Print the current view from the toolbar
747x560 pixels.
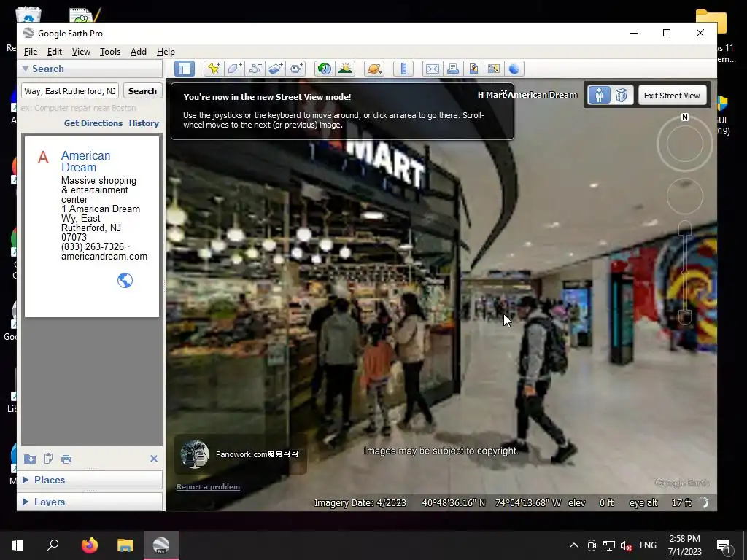453,69
